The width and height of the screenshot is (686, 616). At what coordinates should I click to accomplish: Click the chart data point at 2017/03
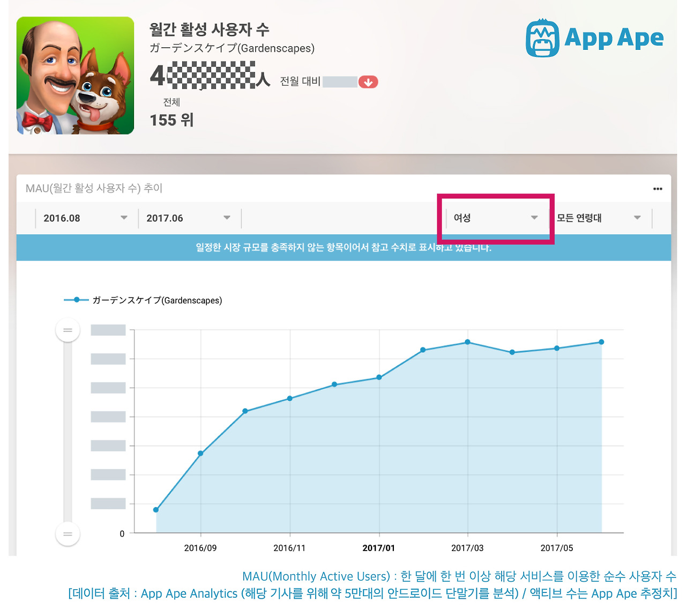[467, 342]
